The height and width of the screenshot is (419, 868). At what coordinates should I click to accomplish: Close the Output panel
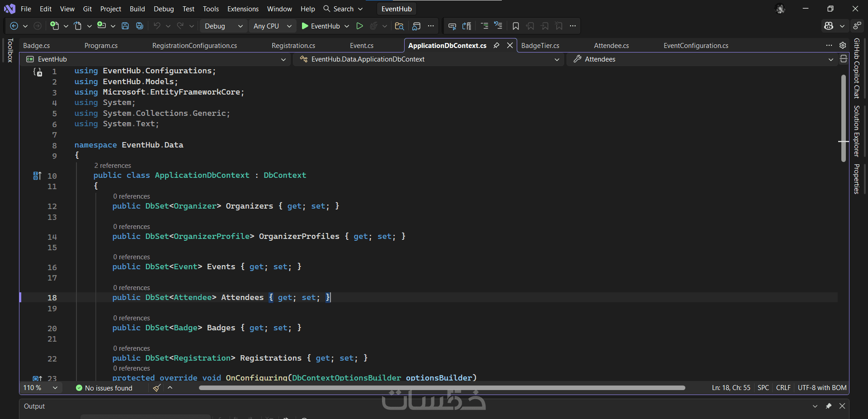coord(842,406)
